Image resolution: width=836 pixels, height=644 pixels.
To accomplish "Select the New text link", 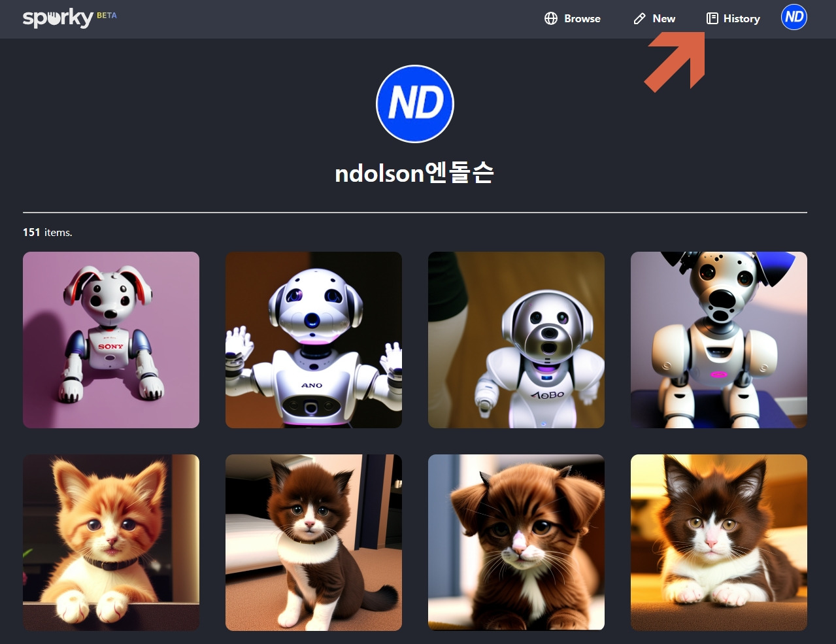I will (x=663, y=18).
